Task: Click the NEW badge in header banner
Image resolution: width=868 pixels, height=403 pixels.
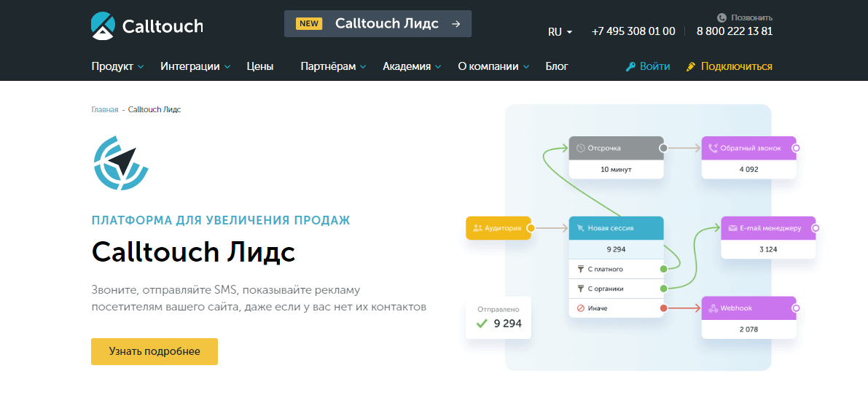Action: click(x=310, y=24)
